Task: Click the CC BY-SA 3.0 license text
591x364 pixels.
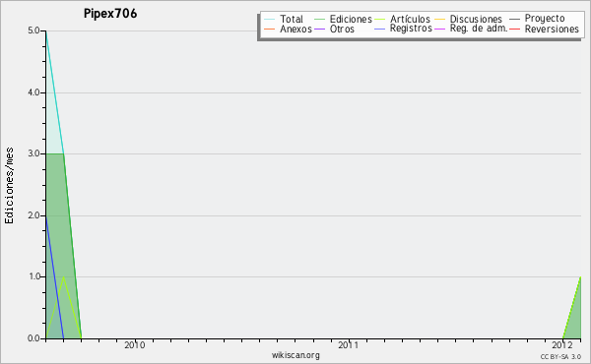Action: [x=560, y=356]
